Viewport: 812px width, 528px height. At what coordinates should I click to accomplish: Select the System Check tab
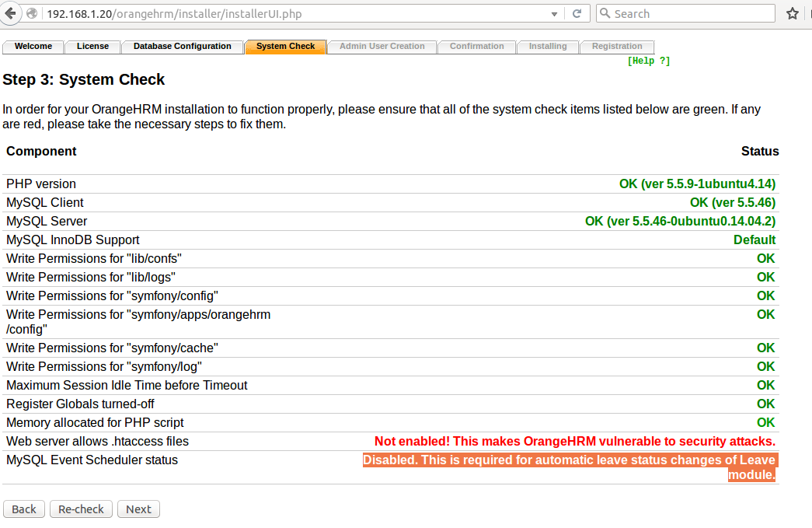click(285, 46)
